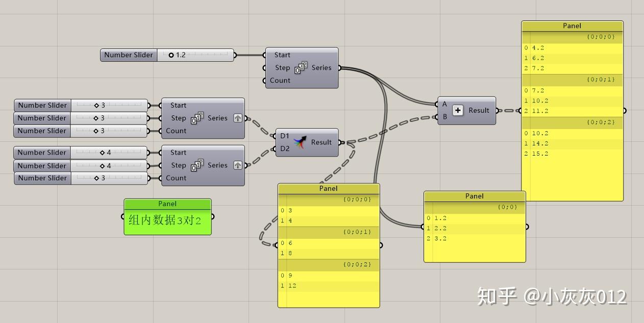Select the green Panel title bar
This screenshot has height=323, width=644.
[167, 204]
